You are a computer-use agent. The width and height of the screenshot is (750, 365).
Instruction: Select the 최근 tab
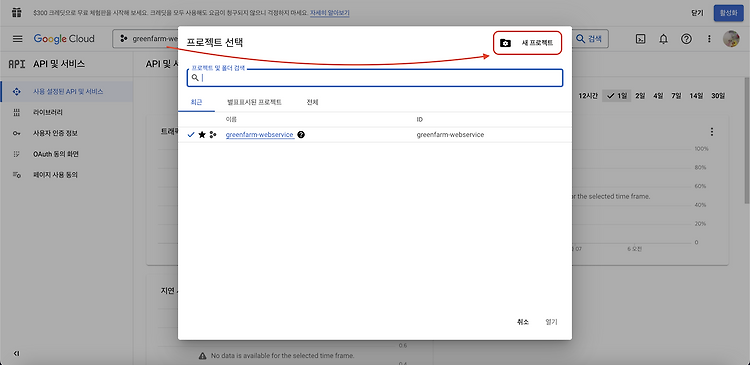pyautogui.click(x=196, y=102)
